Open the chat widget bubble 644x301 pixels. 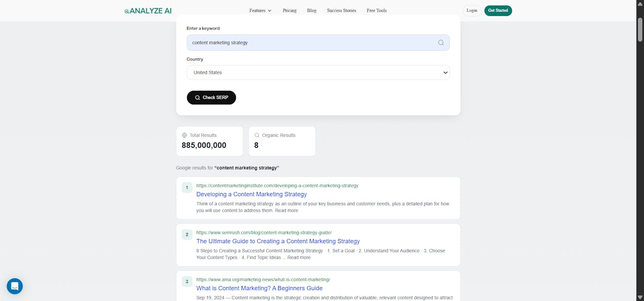click(x=14, y=286)
